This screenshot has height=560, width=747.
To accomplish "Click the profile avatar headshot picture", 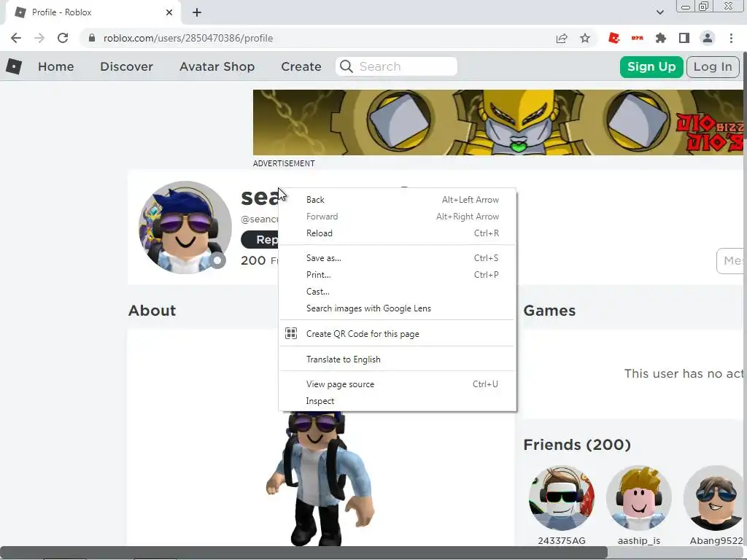I will (x=185, y=227).
